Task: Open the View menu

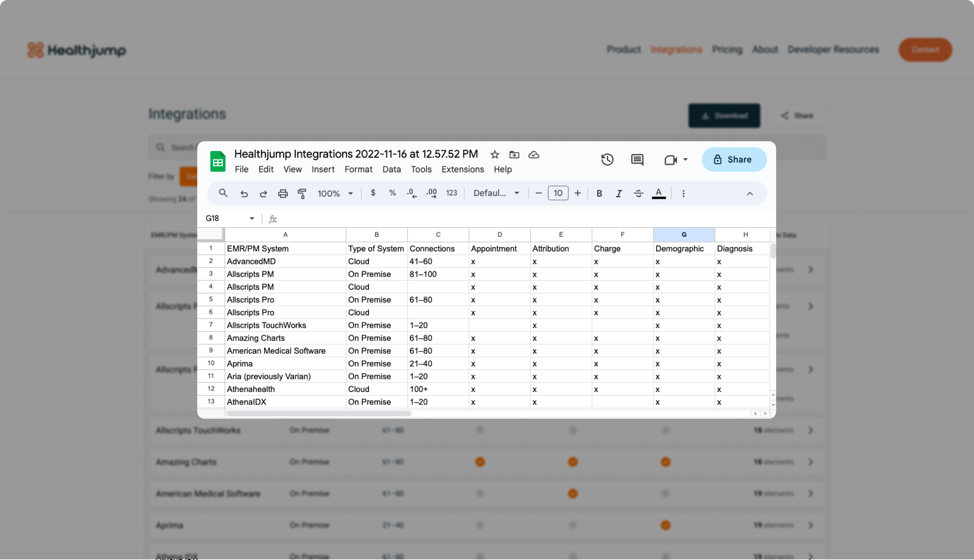Action: click(x=293, y=169)
